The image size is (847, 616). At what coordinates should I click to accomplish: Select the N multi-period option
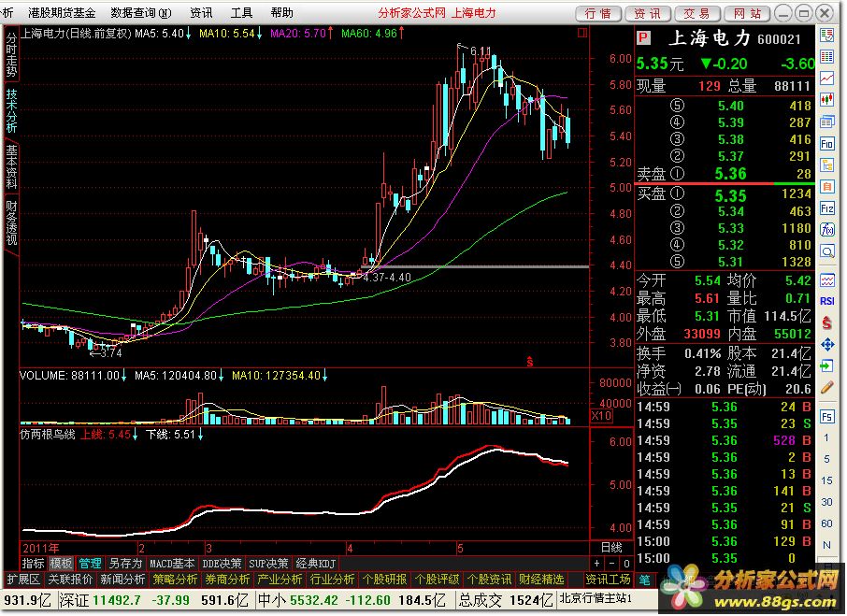coord(826,545)
